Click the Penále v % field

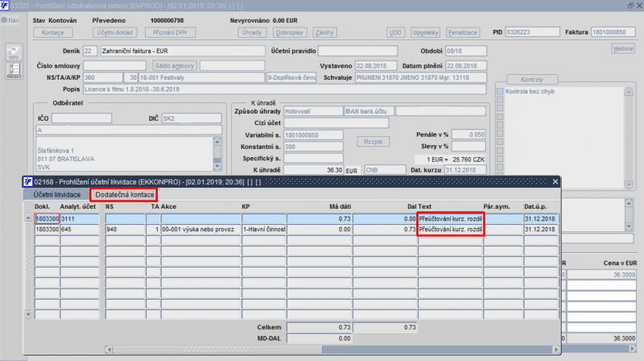469,135
